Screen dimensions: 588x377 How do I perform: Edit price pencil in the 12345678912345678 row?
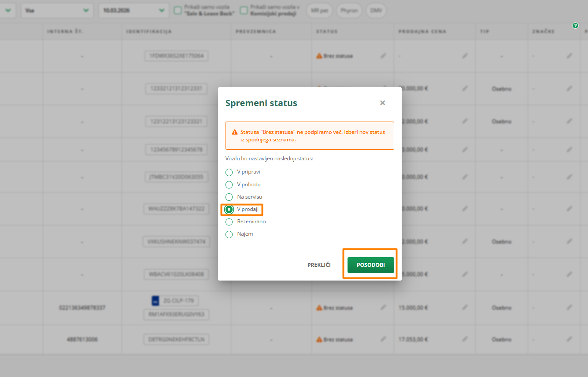(x=465, y=150)
